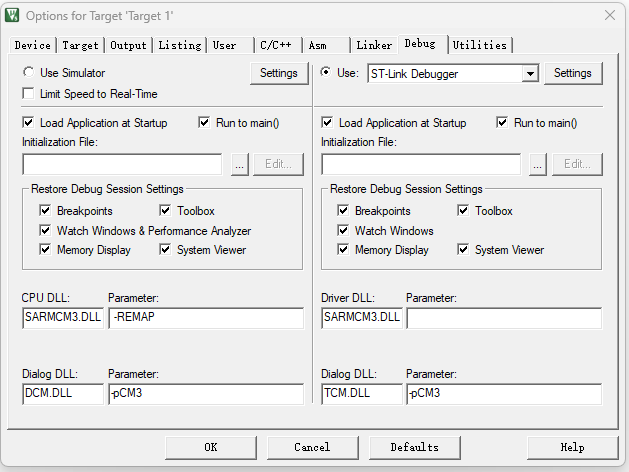
Task: Enable Limit Speed to Real-Time checkbox
Action: (x=28, y=94)
